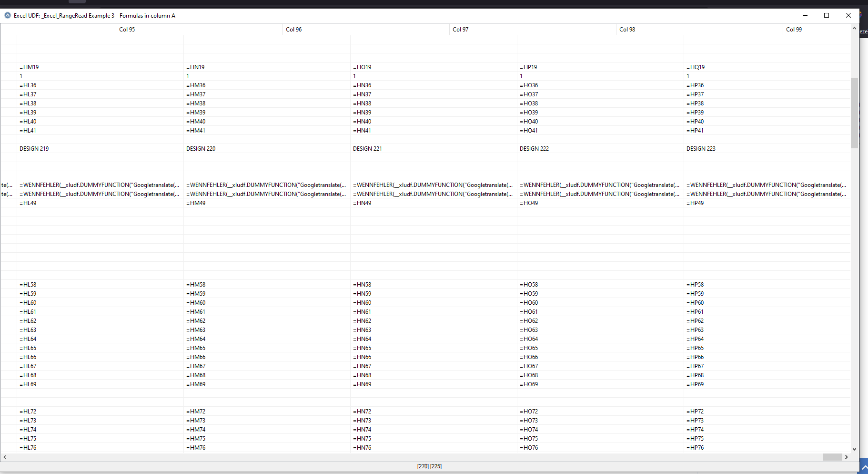Screen dimensions: 868x474
Task: Minimize the Excel UDF window
Action: coord(805,15)
